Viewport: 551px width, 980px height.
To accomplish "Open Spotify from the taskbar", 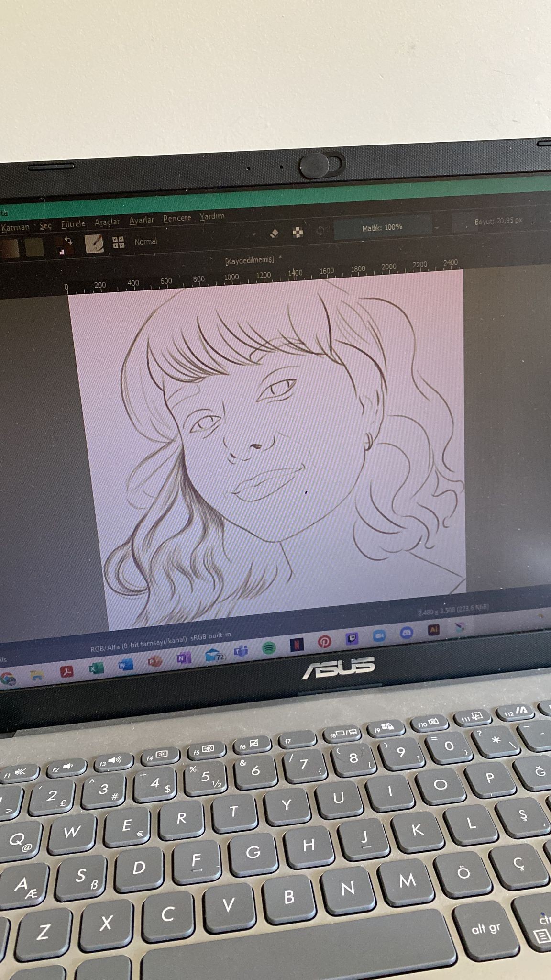I will 269,648.
